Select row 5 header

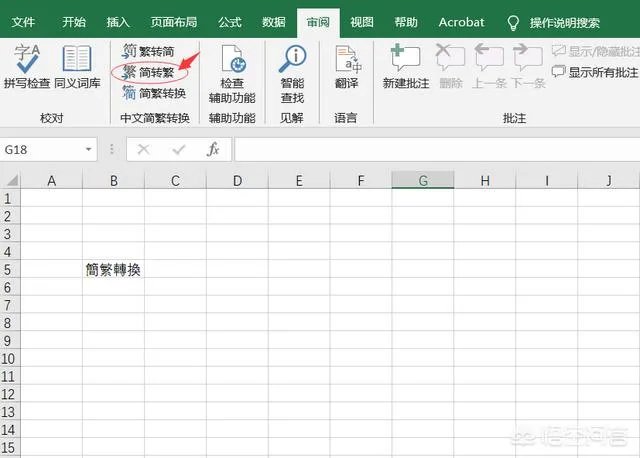coord(10,269)
